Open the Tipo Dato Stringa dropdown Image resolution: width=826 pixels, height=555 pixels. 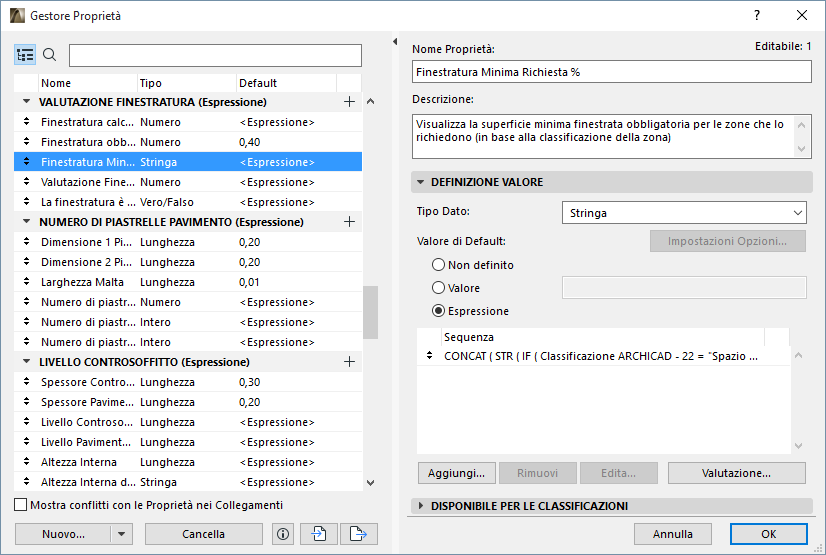coord(684,213)
